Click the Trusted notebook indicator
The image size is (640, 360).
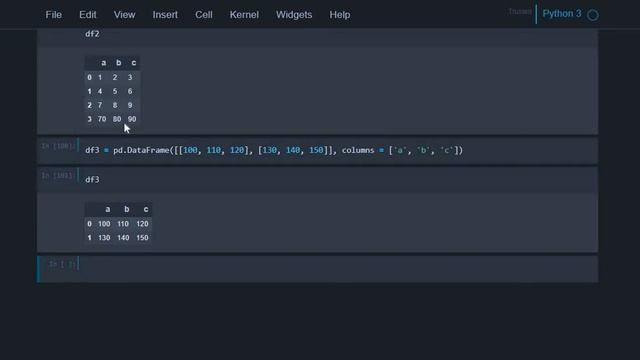pos(520,11)
